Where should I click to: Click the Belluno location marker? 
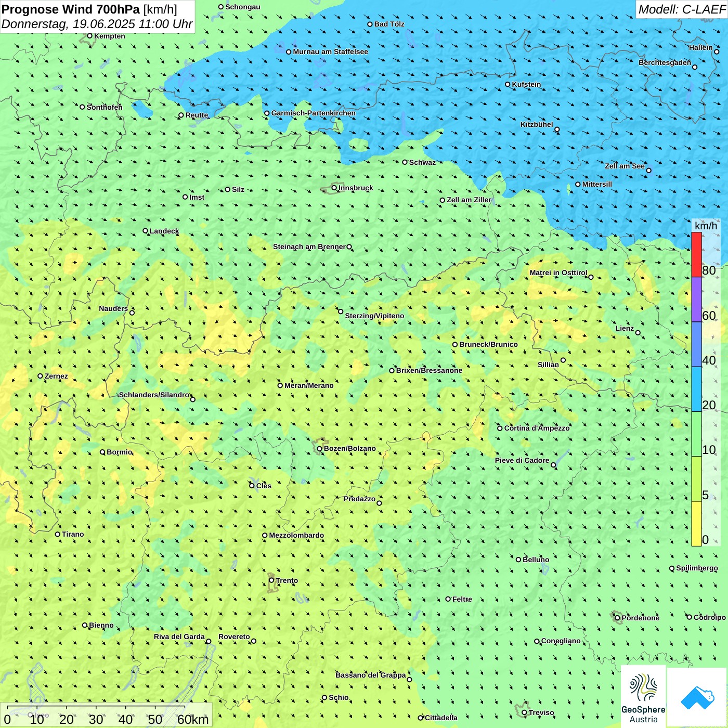(x=518, y=560)
